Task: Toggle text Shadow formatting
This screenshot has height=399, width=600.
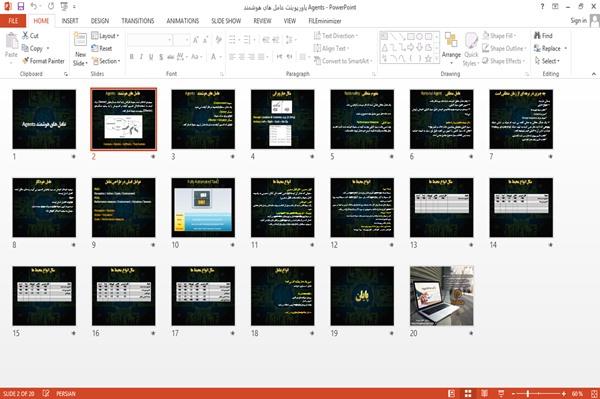Action: tap(161, 57)
